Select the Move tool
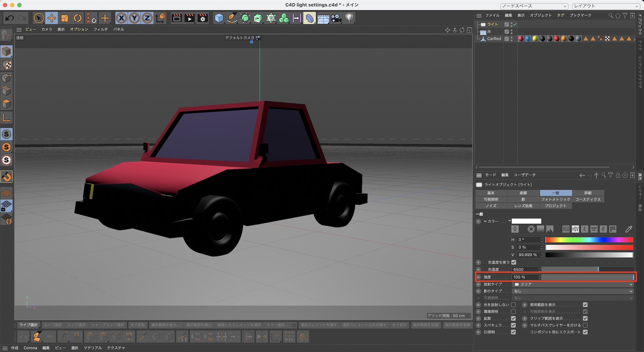644x352 pixels. pyautogui.click(x=52, y=18)
